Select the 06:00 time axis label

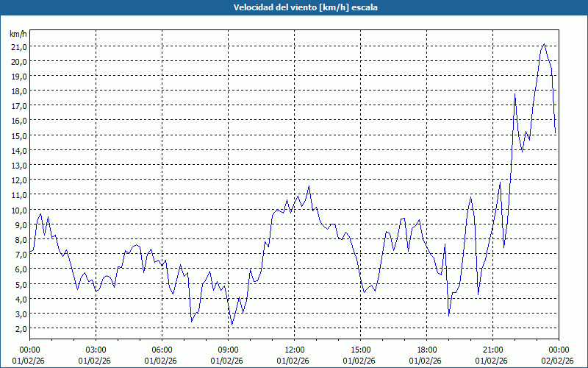click(x=162, y=350)
